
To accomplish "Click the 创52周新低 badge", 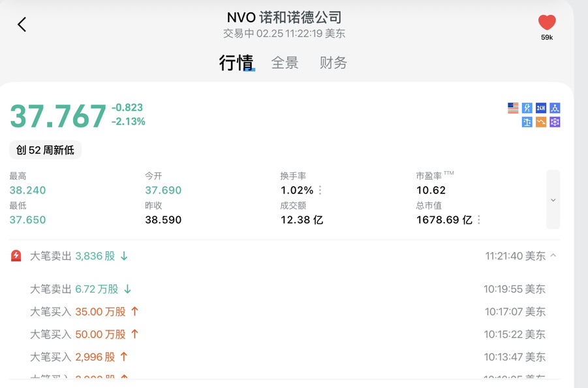I will [x=45, y=150].
